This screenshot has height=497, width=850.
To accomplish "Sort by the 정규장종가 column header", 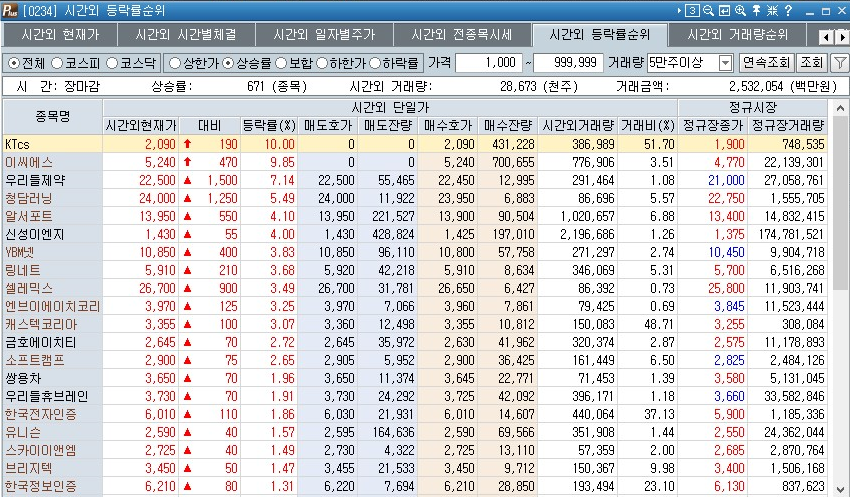I will pos(713,126).
